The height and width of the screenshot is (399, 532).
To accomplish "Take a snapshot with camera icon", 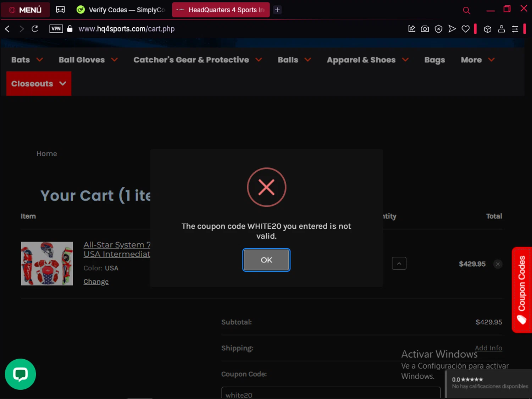I will pyautogui.click(x=425, y=29).
